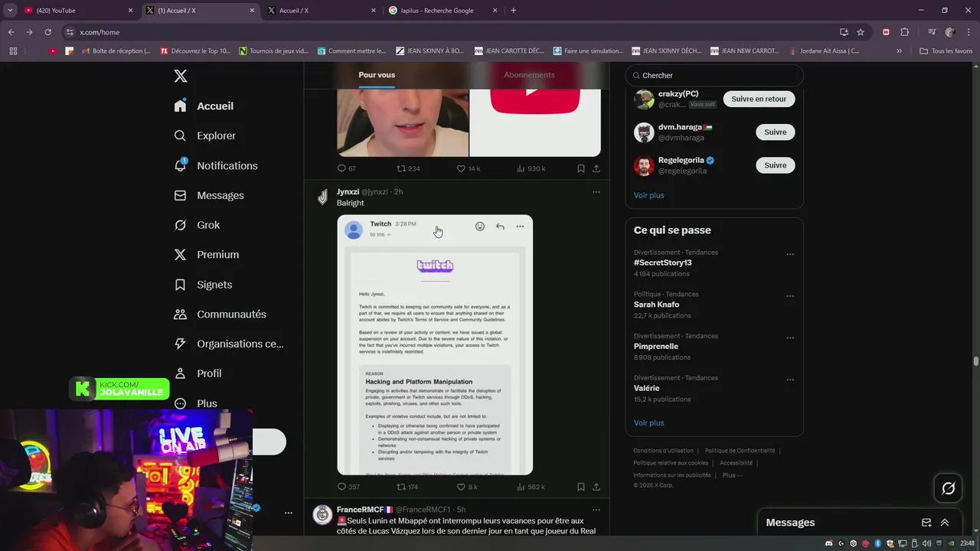Open Tous les favoris folder
980x551 pixels.
click(x=946, y=51)
